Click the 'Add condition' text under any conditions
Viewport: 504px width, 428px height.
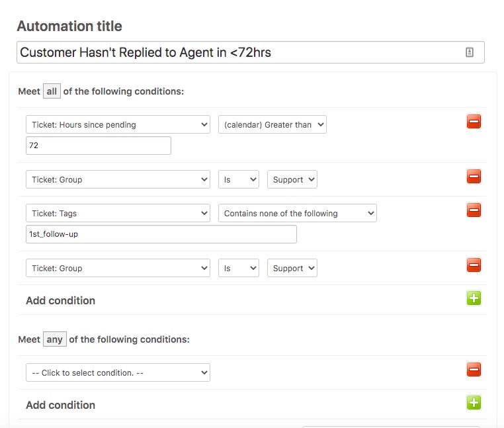60,405
